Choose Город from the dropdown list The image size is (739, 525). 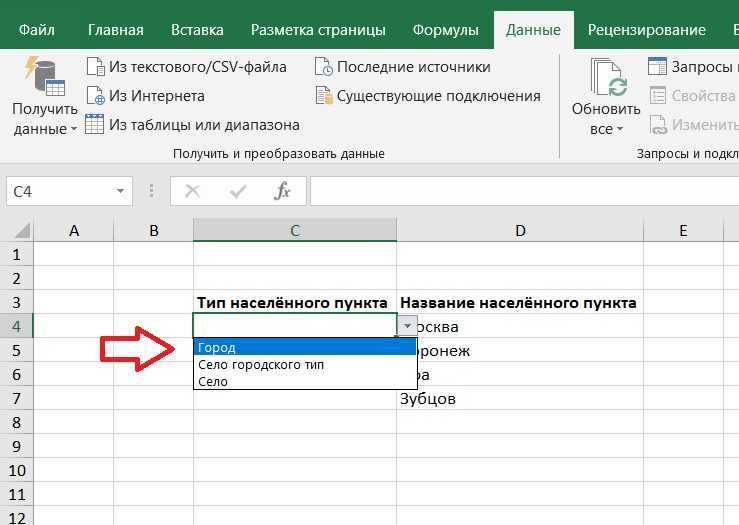305,348
